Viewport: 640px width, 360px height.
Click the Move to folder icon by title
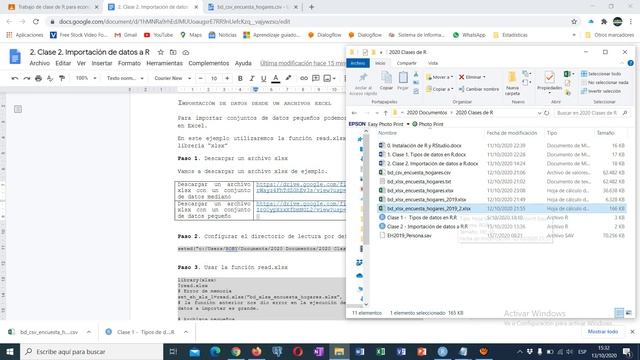(173, 52)
